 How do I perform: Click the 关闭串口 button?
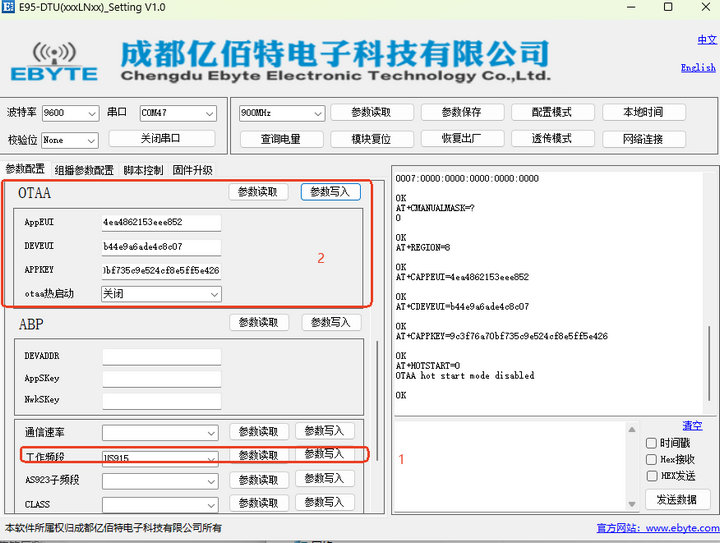tap(162, 139)
